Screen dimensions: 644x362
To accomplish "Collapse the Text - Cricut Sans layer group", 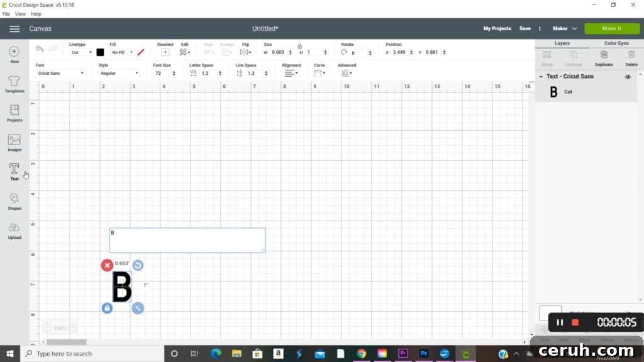I will pyautogui.click(x=541, y=77).
